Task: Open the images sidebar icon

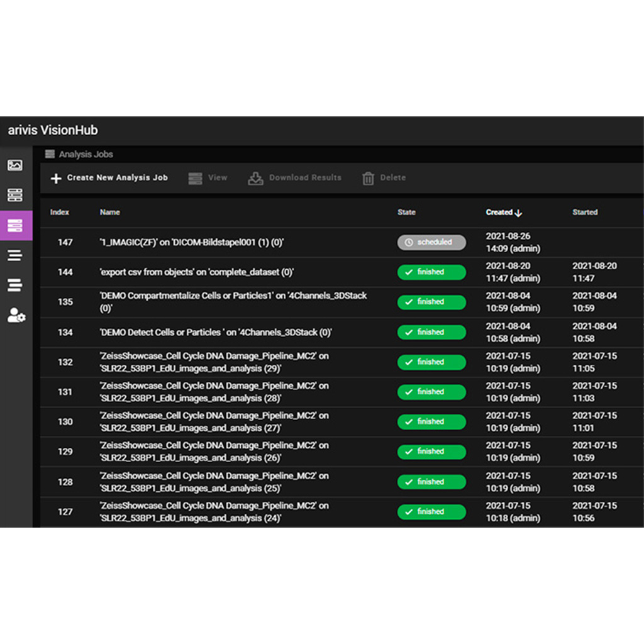Action: 15,165
